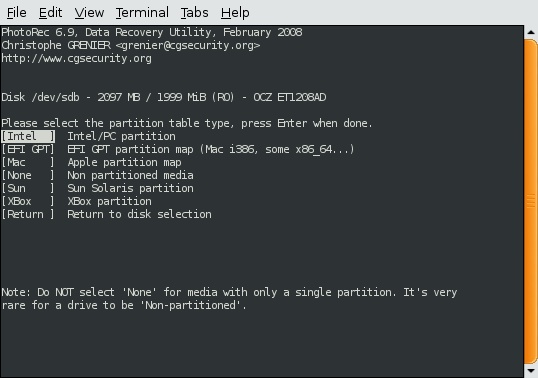Choose the None non-partitioned option
The image size is (538, 378).
28,175
